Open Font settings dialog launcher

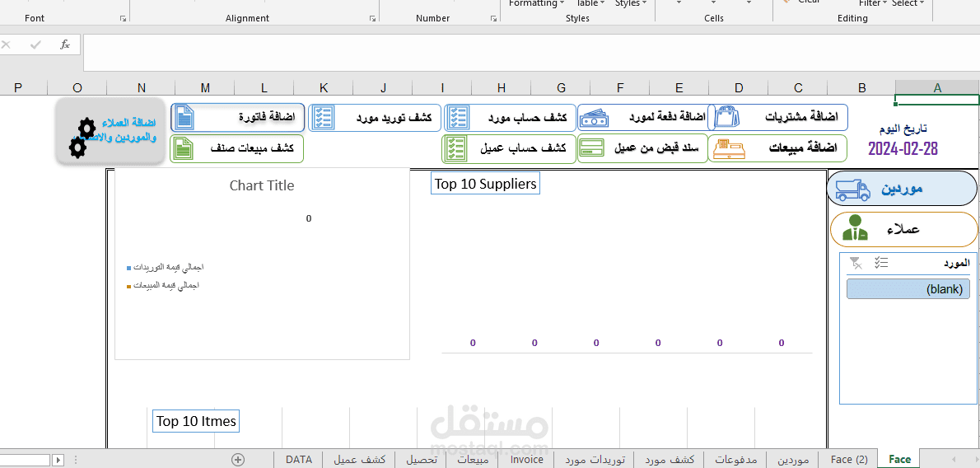[124, 19]
